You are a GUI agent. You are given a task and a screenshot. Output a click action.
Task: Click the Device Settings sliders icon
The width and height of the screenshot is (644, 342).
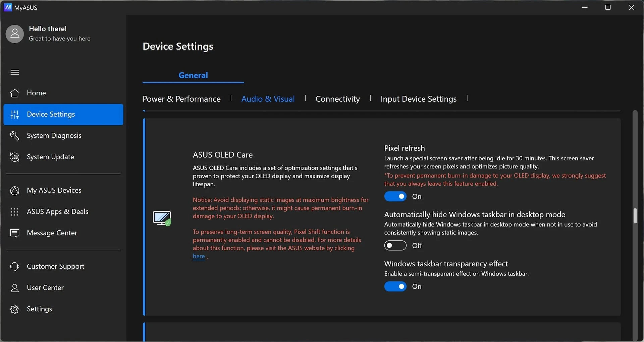point(15,115)
